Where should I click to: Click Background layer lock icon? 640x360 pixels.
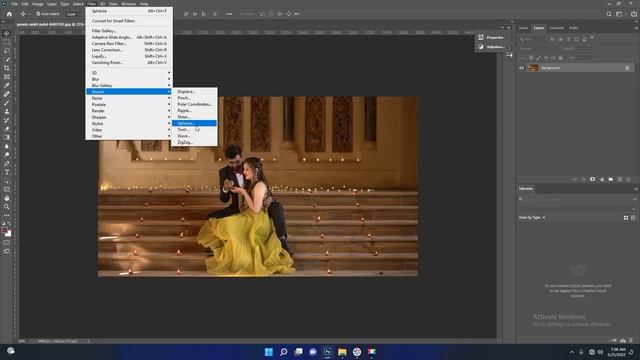click(627, 68)
